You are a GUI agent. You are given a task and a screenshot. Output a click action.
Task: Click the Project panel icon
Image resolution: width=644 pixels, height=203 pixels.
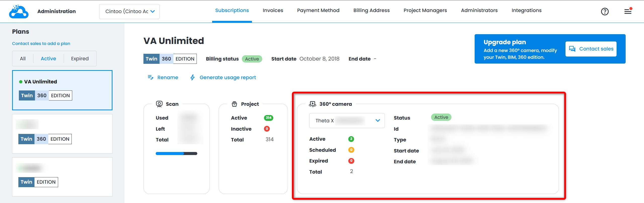pos(234,104)
